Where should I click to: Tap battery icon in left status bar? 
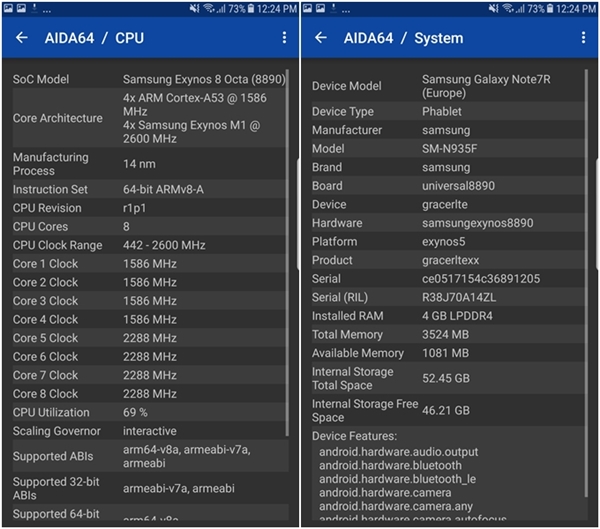pos(251,8)
